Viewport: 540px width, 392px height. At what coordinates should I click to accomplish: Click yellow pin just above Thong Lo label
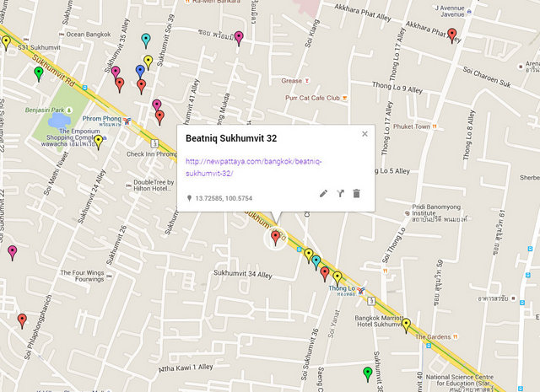pos(337,278)
